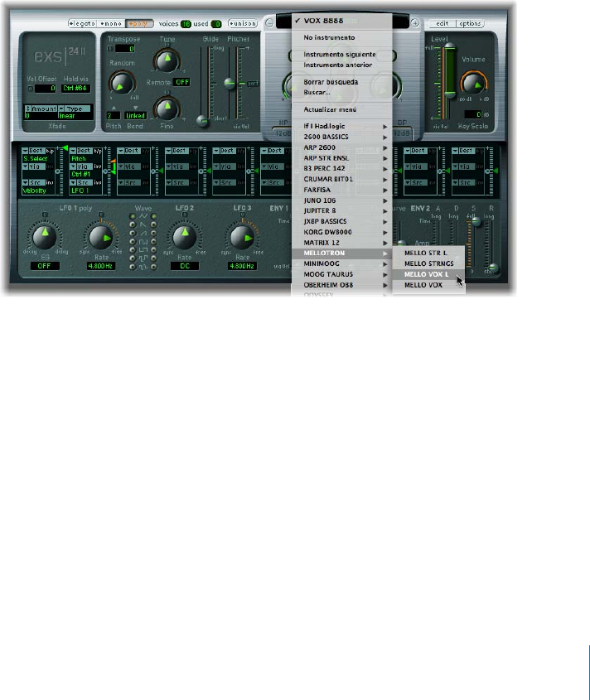Open the Dest menu showing Pitch
This screenshot has width=590, height=700.
pyautogui.click(x=82, y=151)
